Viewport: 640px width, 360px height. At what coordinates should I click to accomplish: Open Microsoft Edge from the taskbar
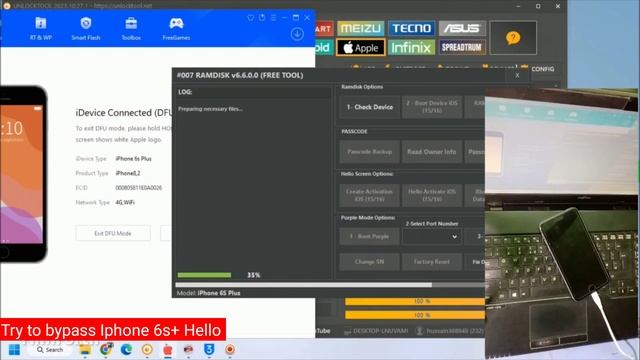pos(127,350)
